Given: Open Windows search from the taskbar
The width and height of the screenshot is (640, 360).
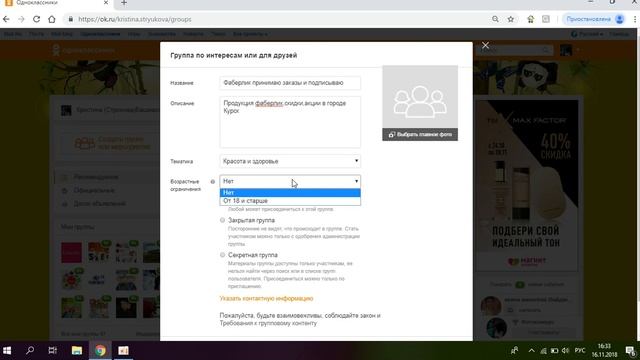Looking at the screenshot, I should pos(30,351).
